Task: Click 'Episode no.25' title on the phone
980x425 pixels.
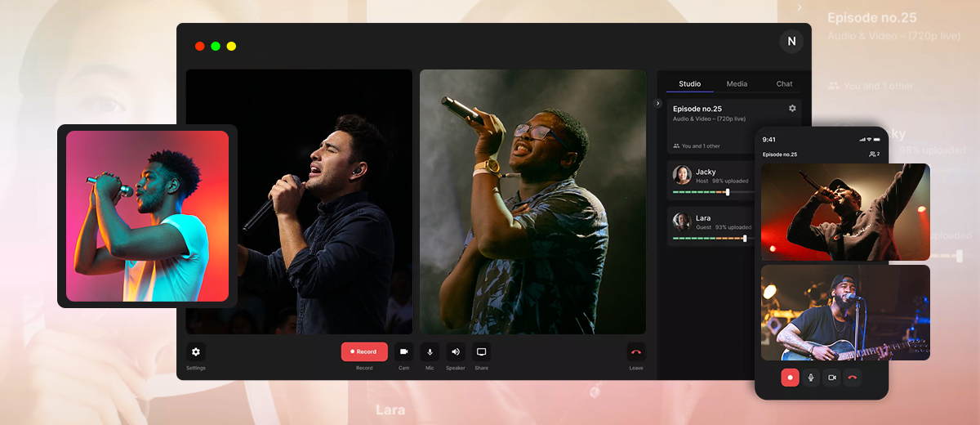Action: [x=780, y=154]
